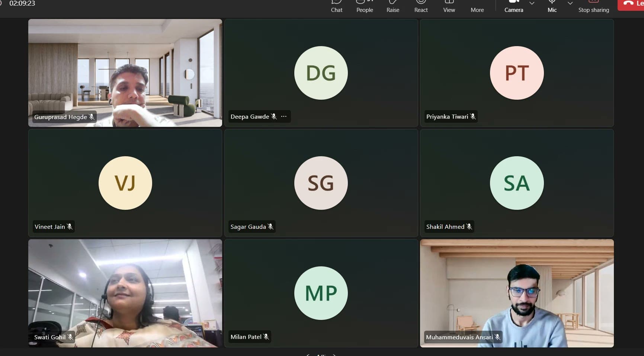The image size is (644, 356).
Task: Click the Priyanka Tiwari name label
Action: point(447,116)
